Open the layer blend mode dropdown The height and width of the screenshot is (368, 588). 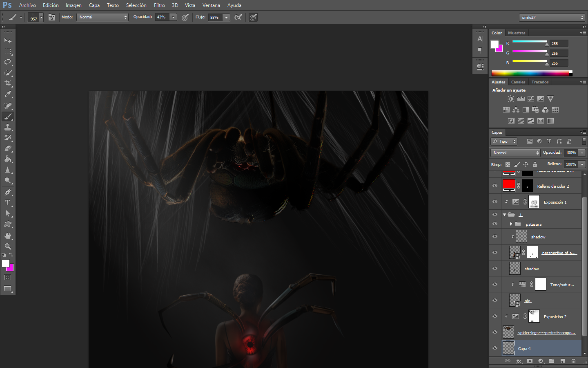pyautogui.click(x=515, y=153)
